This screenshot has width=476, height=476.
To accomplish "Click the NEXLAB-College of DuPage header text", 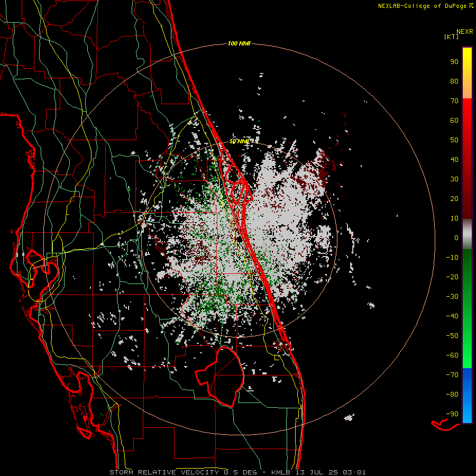I will pyautogui.click(x=422, y=6).
